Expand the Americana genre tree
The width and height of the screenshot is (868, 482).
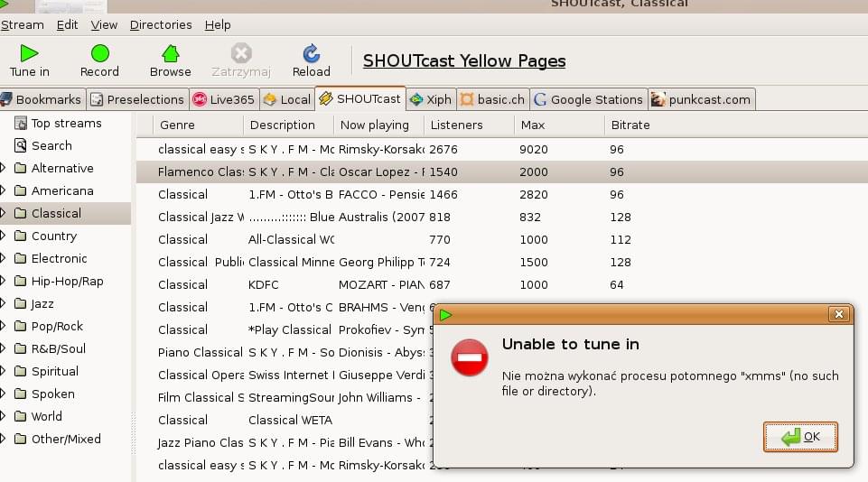pos(3,190)
